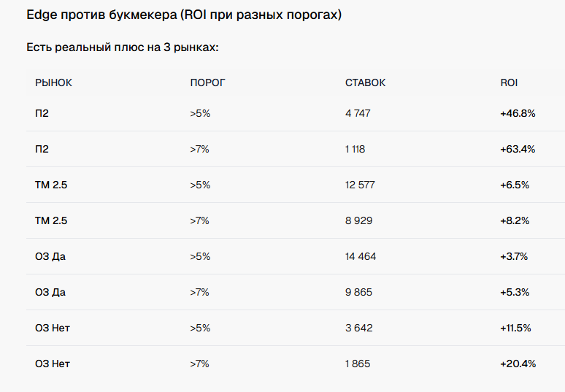Select the 12 577 bets value

pos(360,185)
